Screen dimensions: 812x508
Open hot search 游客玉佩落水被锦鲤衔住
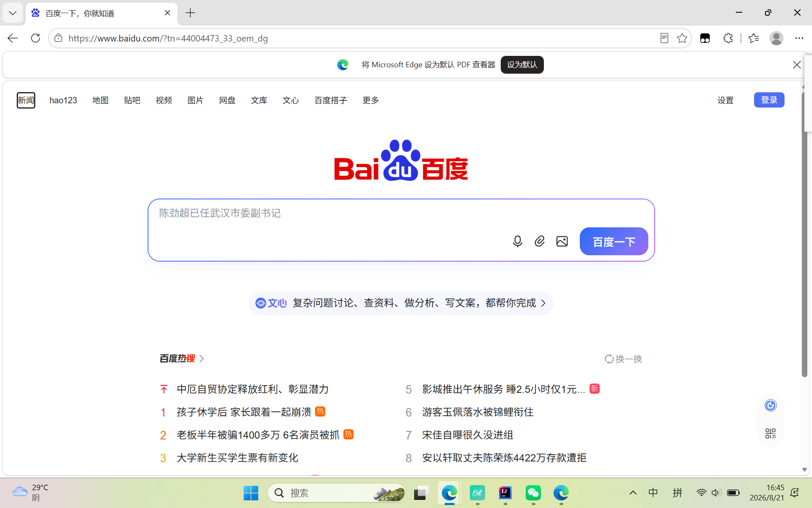(477, 412)
